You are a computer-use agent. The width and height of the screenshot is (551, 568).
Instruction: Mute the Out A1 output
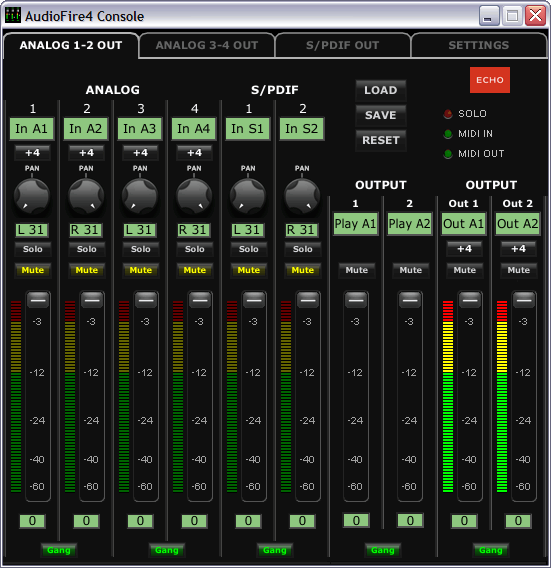(x=464, y=270)
